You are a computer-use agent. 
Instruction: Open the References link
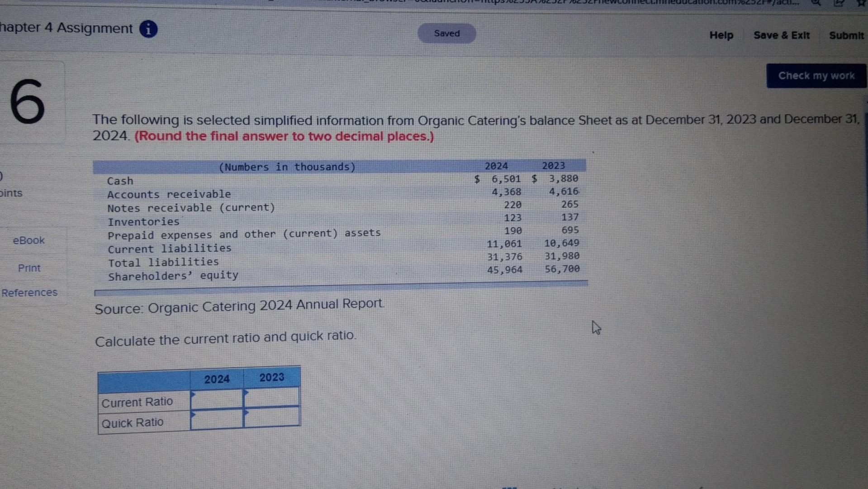point(29,292)
